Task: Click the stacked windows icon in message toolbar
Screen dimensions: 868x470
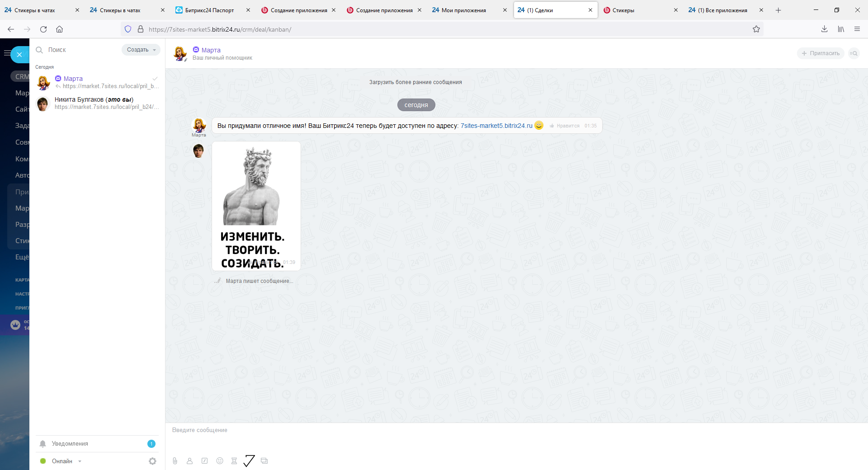Action: click(x=264, y=461)
